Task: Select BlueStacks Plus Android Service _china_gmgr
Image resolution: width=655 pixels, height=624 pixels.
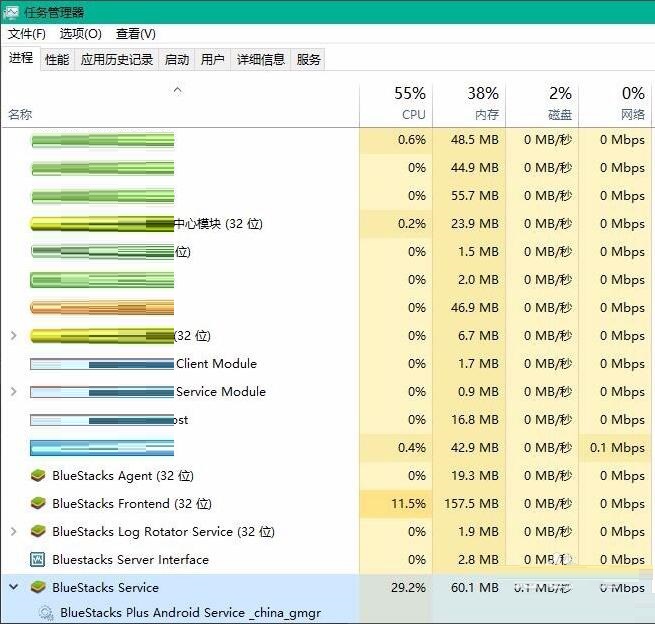Action: tap(190, 613)
